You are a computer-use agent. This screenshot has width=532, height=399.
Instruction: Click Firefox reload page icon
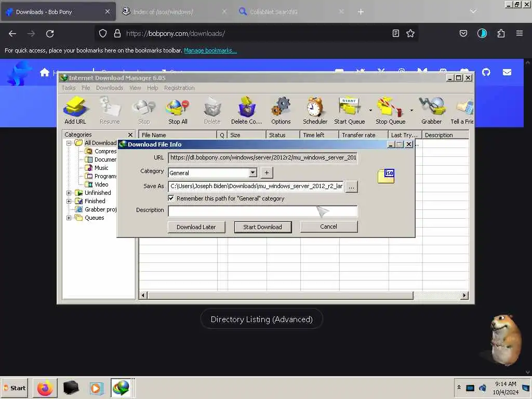pos(50,34)
